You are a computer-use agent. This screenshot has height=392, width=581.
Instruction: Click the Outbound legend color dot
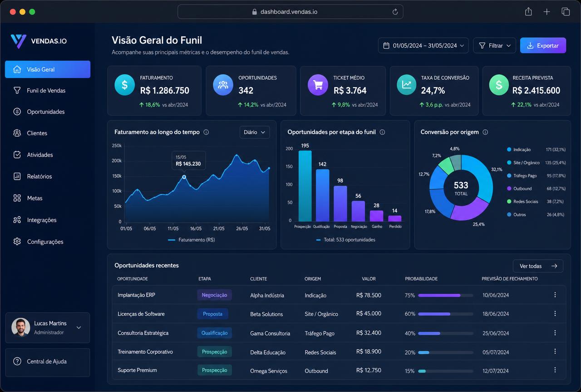pos(509,188)
